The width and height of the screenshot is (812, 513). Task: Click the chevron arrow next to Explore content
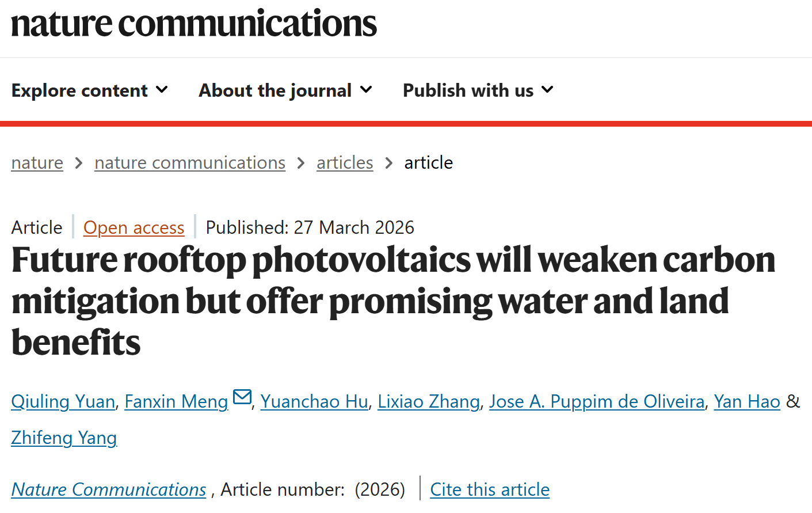click(x=162, y=90)
